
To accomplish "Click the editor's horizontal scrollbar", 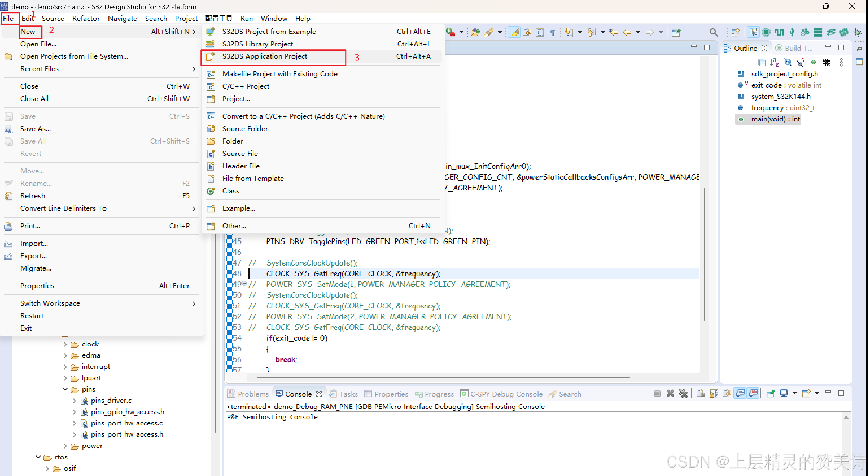I will pyautogui.click(x=443, y=377).
